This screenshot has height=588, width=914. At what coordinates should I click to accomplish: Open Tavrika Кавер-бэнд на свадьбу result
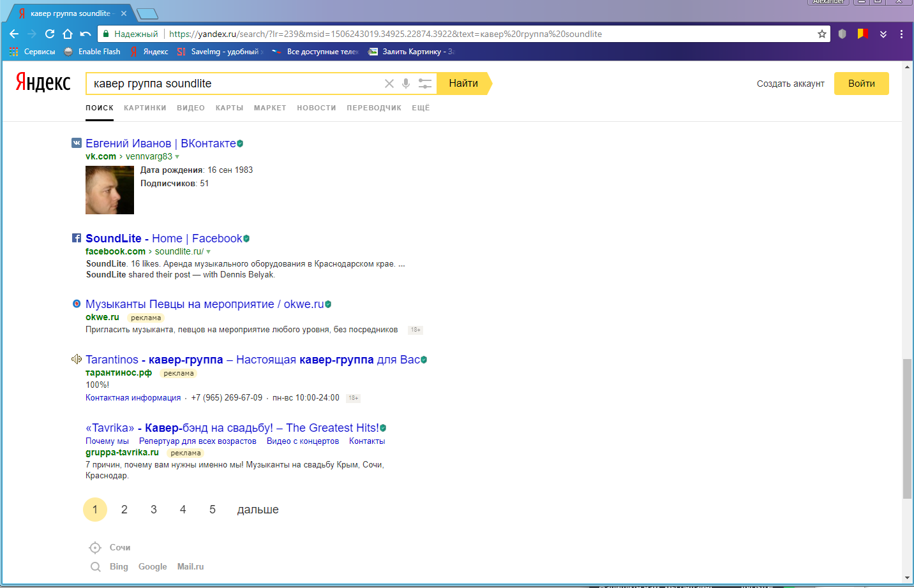click(x=232, y=428)
